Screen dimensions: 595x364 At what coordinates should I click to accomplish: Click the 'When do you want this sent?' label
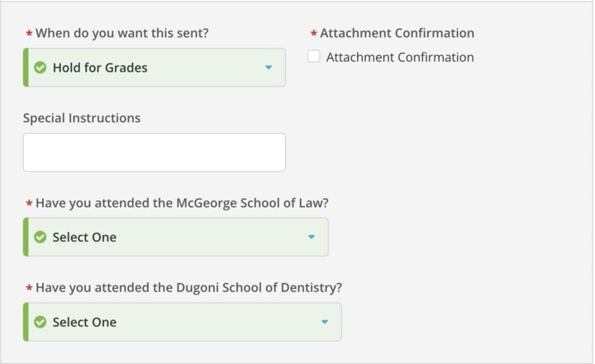122,33
